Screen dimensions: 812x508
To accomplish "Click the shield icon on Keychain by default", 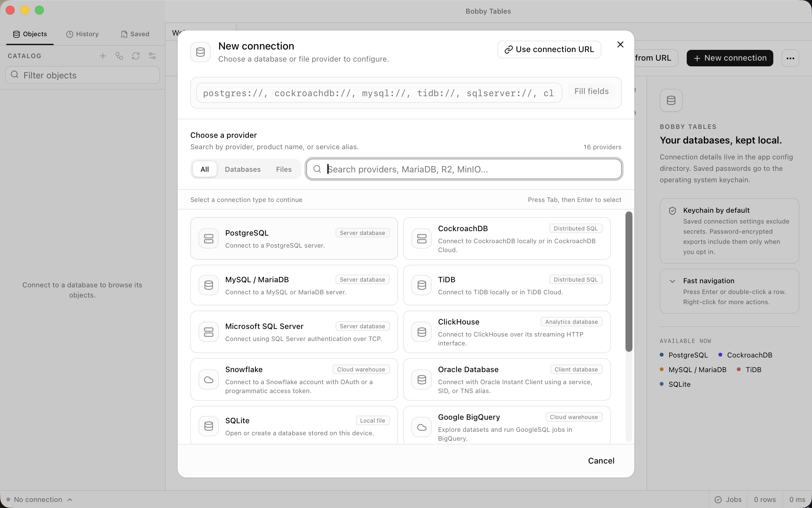I will [672, 211].
